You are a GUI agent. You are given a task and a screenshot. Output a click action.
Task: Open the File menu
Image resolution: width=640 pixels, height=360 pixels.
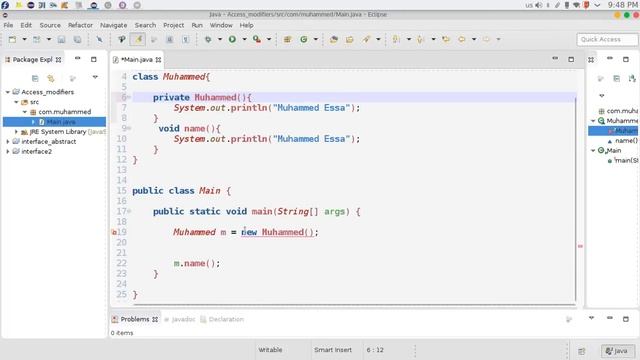coord(8,25)
